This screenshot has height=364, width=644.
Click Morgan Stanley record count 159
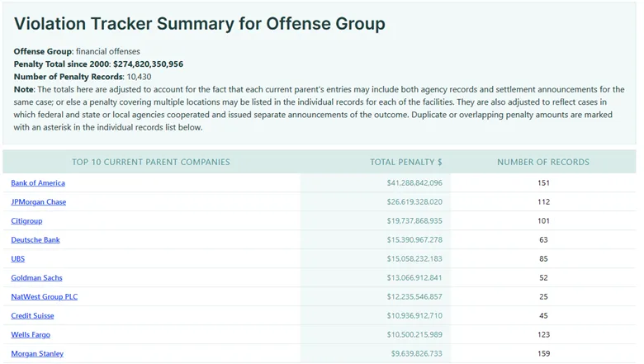point(543,353)
